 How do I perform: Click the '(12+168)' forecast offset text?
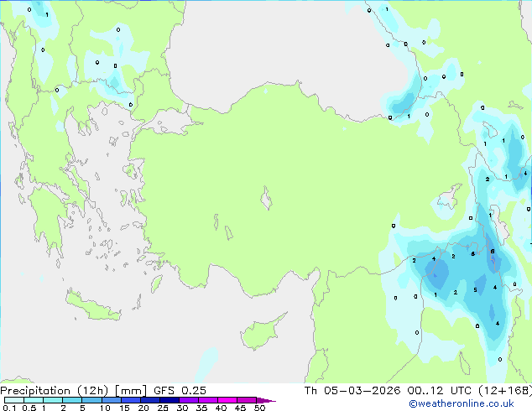[505, 391]
